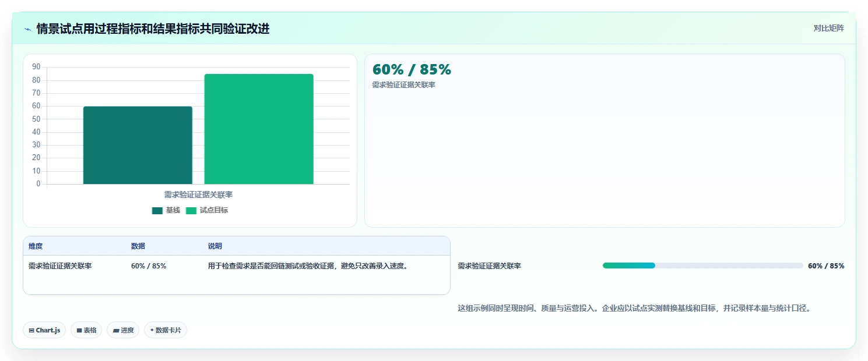Screen dimensions: 868x361
Task: Click the chart x-axis label 需求验证证据关联率
Action: click(x=198, y=194)
